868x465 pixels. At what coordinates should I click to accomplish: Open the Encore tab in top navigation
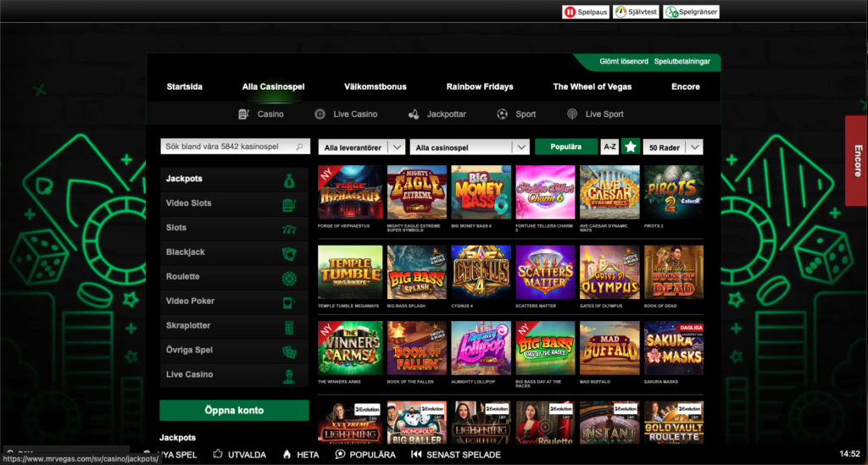(685, 86)
